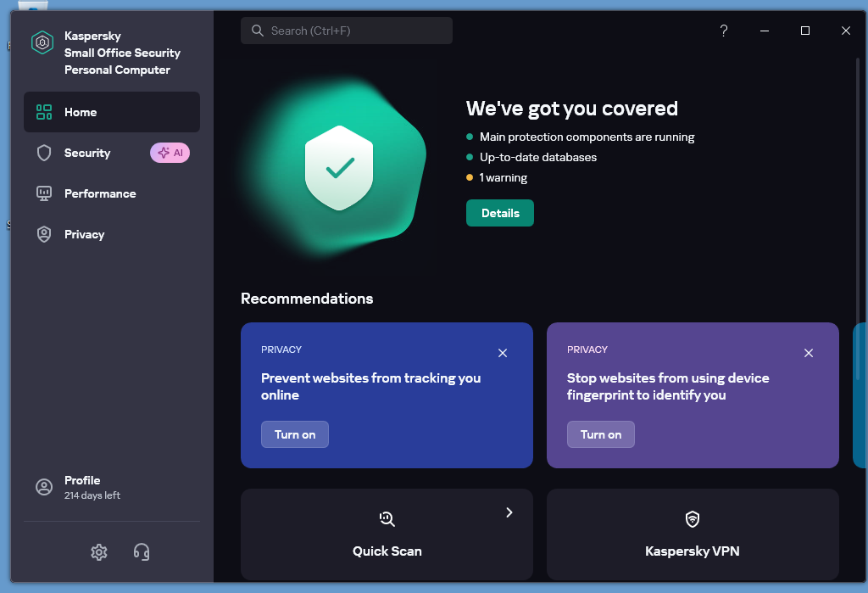Focus the Search (Ctrl+F) field
This screenshot has width=868, height=593.
coord(347,31)
